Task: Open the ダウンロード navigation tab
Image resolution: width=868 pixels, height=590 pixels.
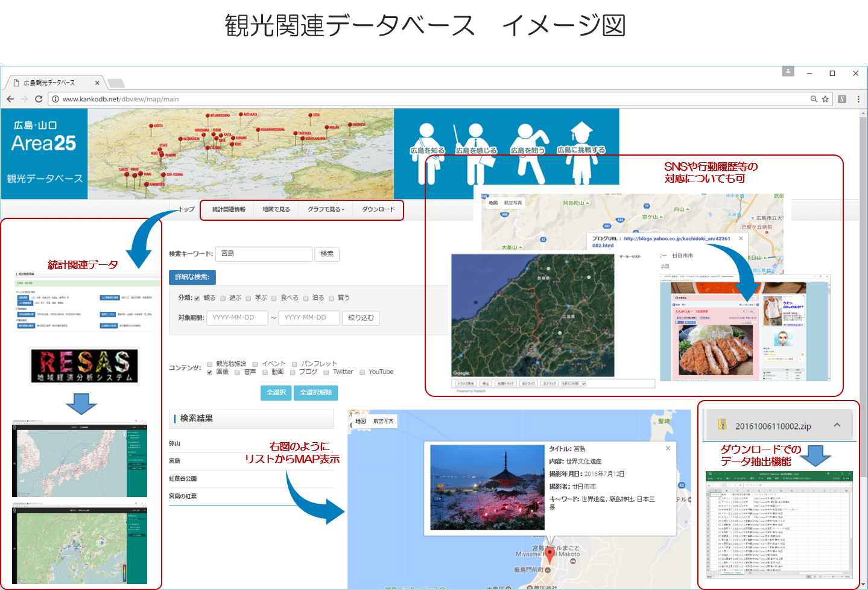Action: point(378,209)
